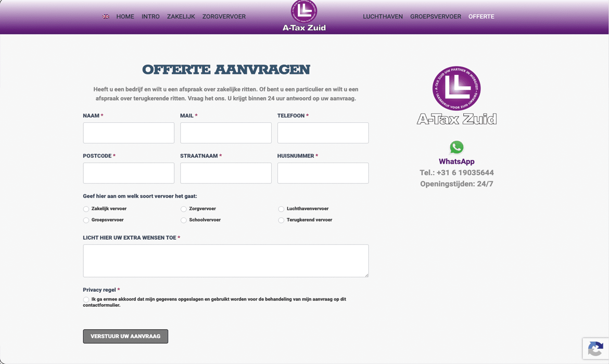Select the Zakelijk vervoer radio button
The image size is (609, 364).
point(86,209)
